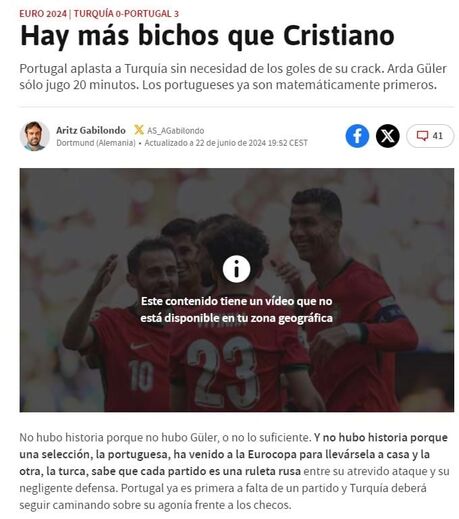Click the blocked video player image
Viewport: 459px width, 519px height.
[x=236, y=290]
